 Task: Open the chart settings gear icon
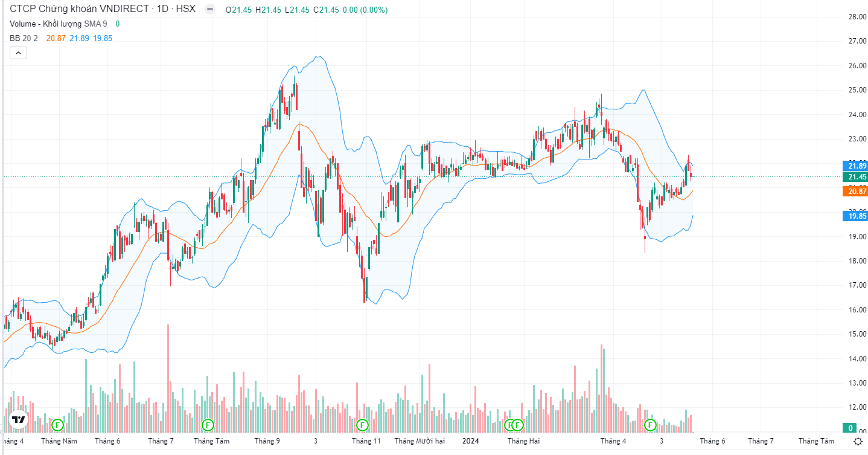(857, 442)
